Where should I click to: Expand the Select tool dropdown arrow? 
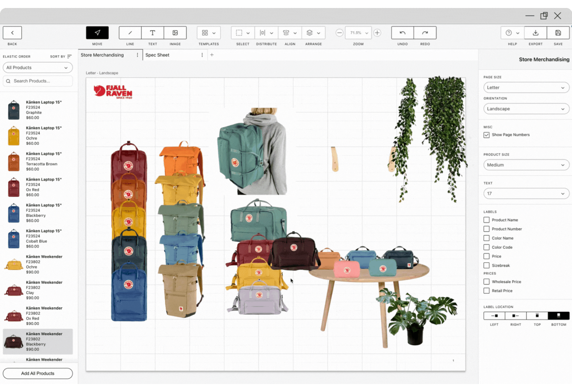248,33
